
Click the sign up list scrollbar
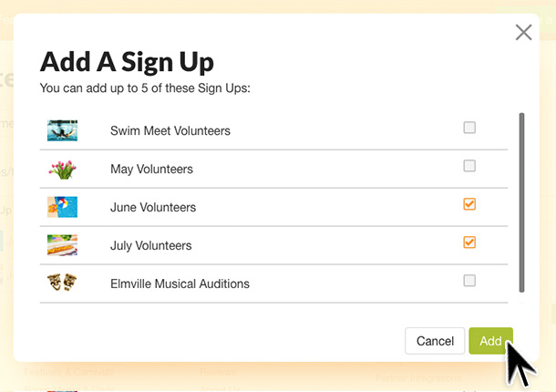click(521, 202)
